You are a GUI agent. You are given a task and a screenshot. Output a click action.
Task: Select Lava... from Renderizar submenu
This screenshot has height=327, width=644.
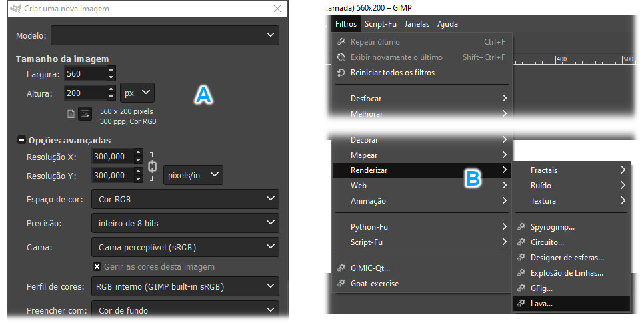pos(541,304)
